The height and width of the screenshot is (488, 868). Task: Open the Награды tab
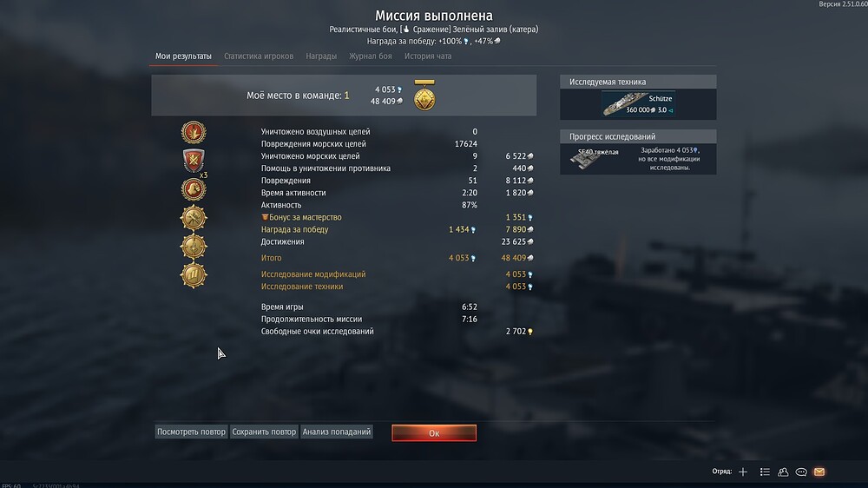(x=321, y=56)
